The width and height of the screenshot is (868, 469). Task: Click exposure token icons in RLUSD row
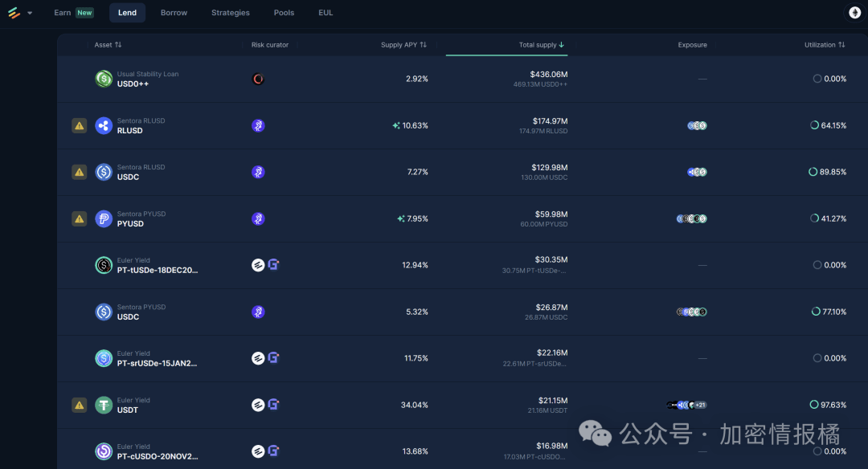(x=697, y=125)
